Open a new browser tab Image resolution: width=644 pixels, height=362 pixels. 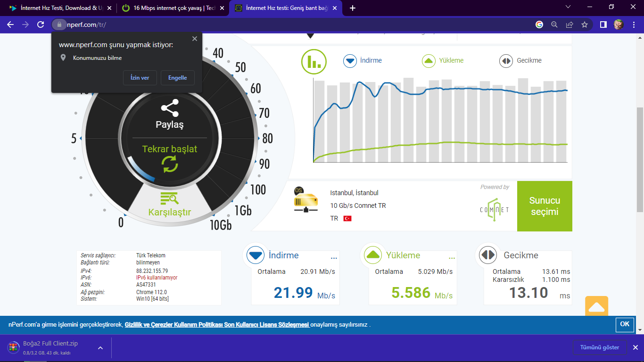(353, 8)
